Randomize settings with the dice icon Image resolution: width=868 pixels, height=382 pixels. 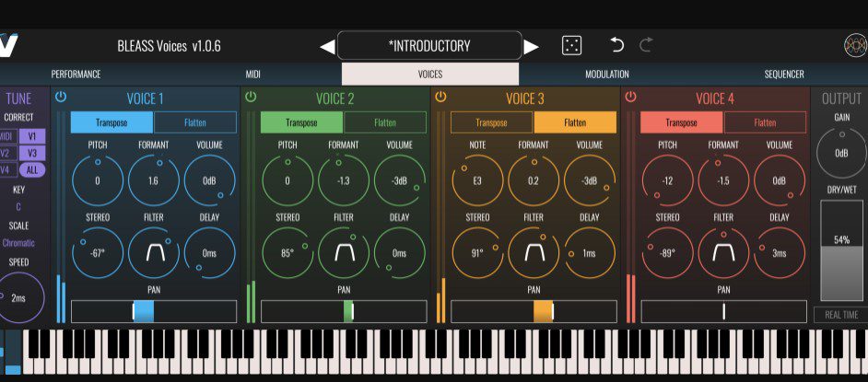[x=571, y=45]
